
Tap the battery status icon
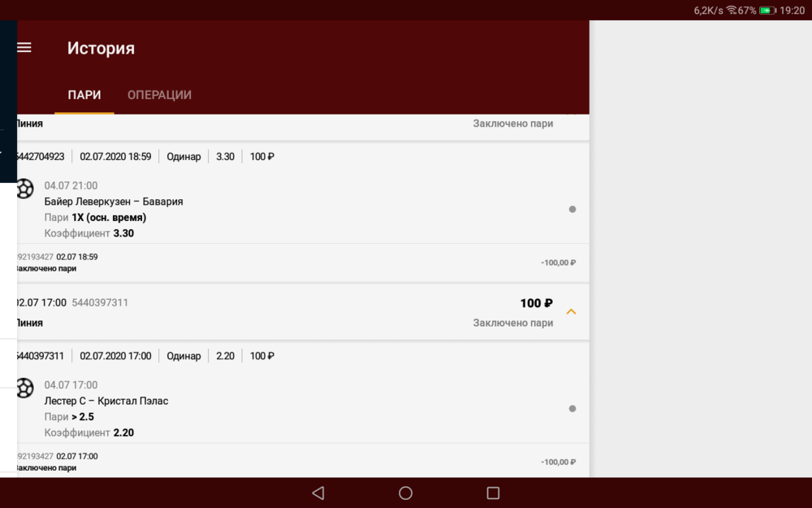(767, 11)
